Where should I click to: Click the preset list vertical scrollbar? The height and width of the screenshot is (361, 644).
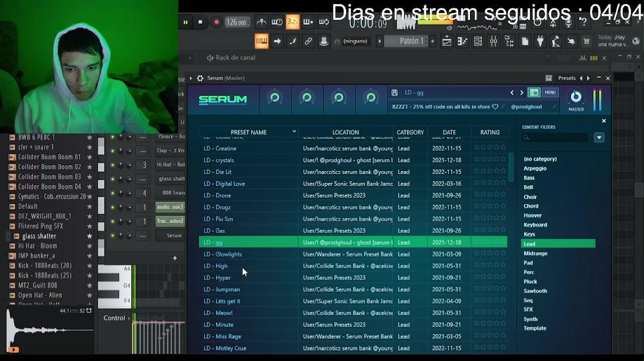pos(511,168)
